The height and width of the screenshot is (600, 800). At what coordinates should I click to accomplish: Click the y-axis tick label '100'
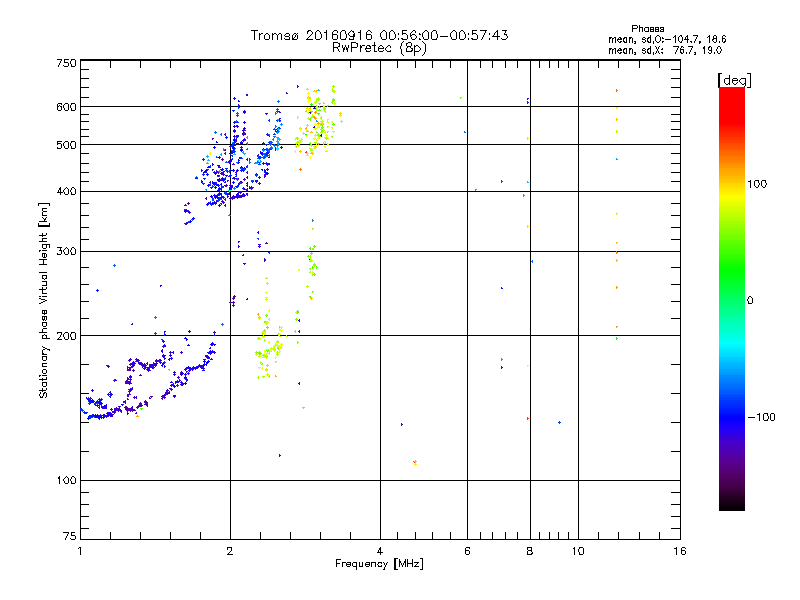67,480
